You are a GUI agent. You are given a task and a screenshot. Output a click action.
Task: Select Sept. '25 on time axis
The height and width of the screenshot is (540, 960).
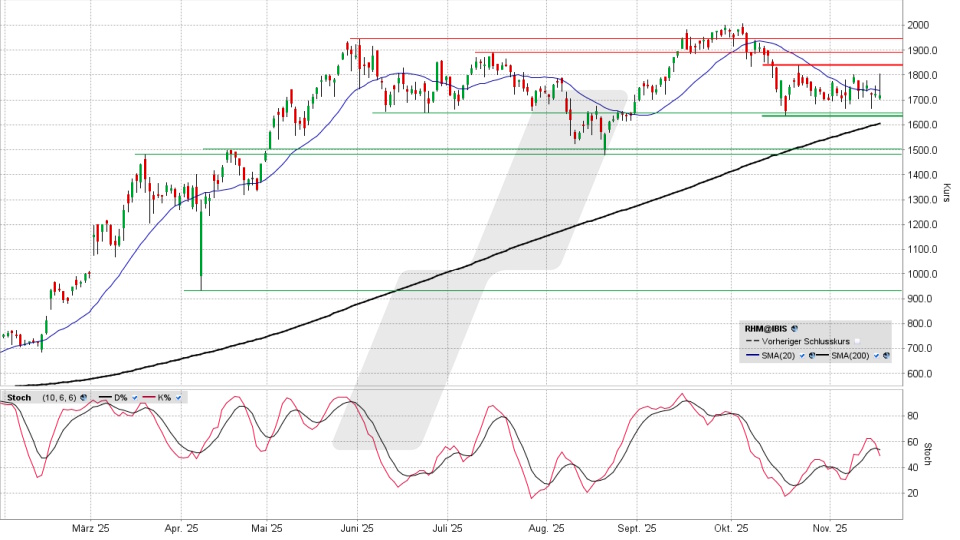[x=637, y=528]
